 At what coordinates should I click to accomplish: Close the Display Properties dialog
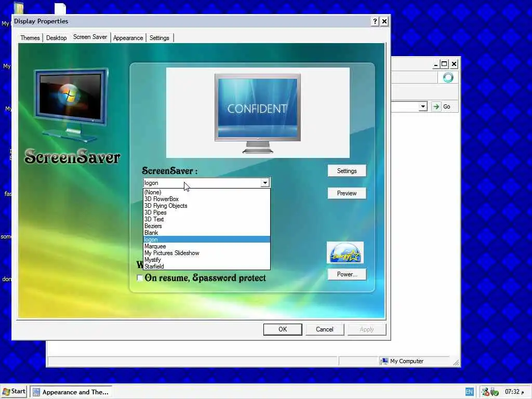pyautogui.click(x=384, y=21)
